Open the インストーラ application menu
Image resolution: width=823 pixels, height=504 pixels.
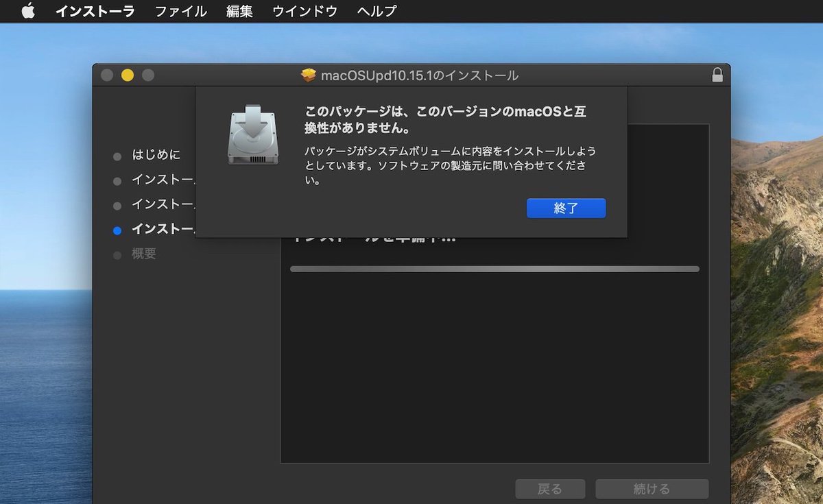[95, 11]
